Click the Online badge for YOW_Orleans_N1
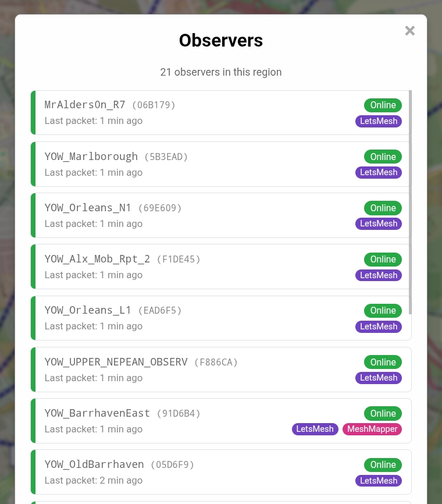 tap(383, 208)
